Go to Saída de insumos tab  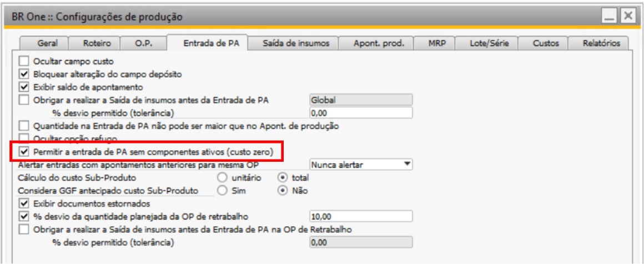295,43
